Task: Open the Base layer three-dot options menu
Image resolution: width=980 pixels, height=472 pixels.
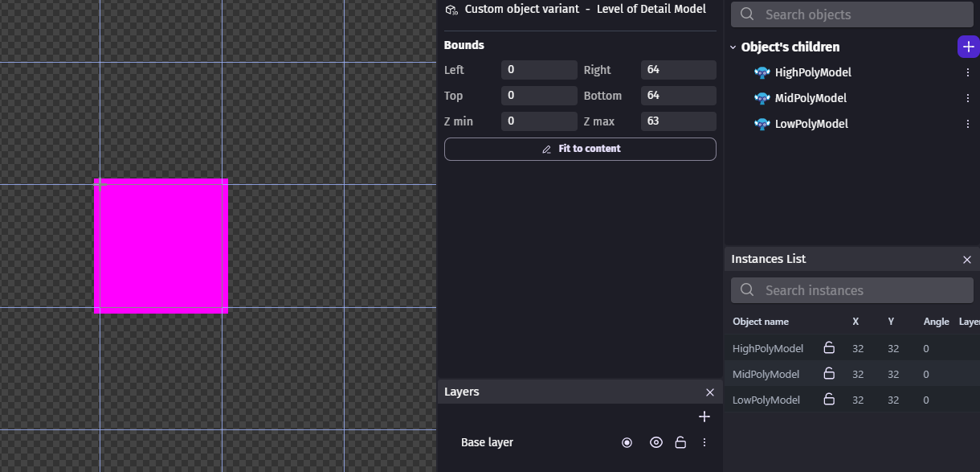Action: (x=704, y=442)
